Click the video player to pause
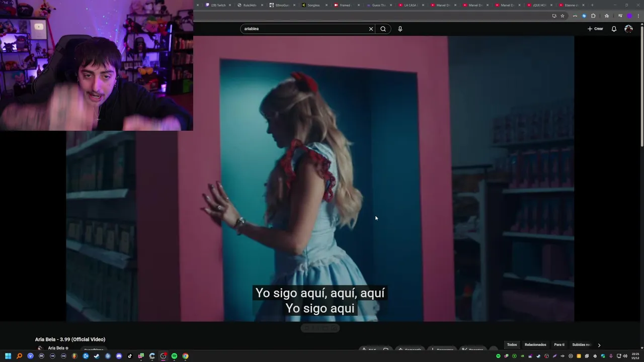Screen dimensions: 644x362 320,178
